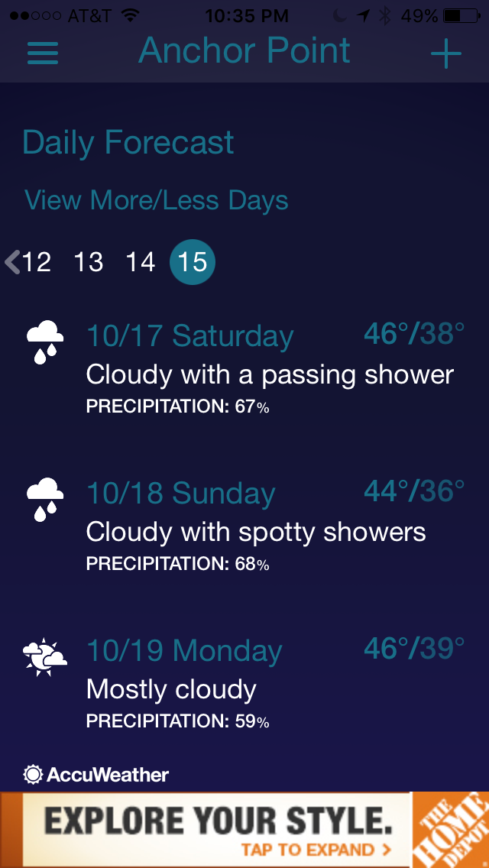489x868 pixels.
Task: Tap the Home Depot logo in ad
Action: pyautogui.click(x=450, y=829)
